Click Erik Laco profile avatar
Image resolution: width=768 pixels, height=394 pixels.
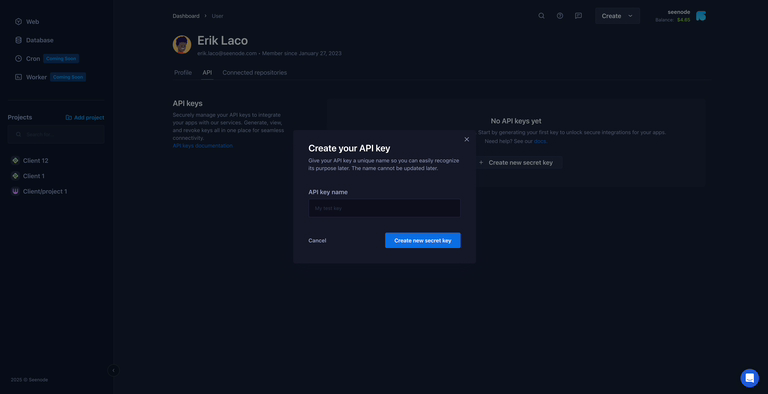tap(182, 45)
